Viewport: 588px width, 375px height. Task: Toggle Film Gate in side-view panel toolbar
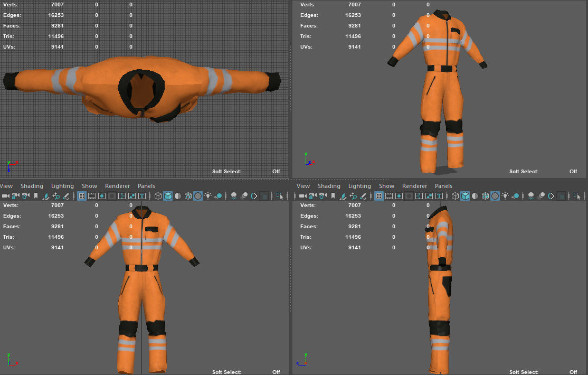pos(389,196)
